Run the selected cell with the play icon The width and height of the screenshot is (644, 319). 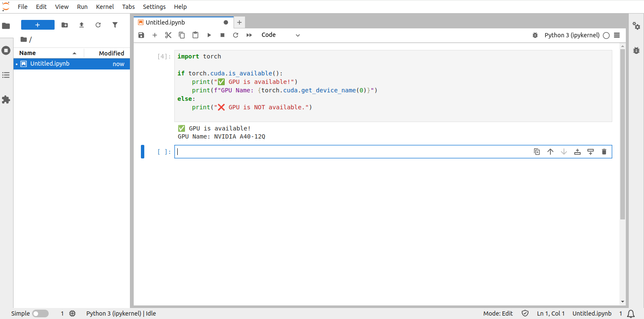coord(209,35)
